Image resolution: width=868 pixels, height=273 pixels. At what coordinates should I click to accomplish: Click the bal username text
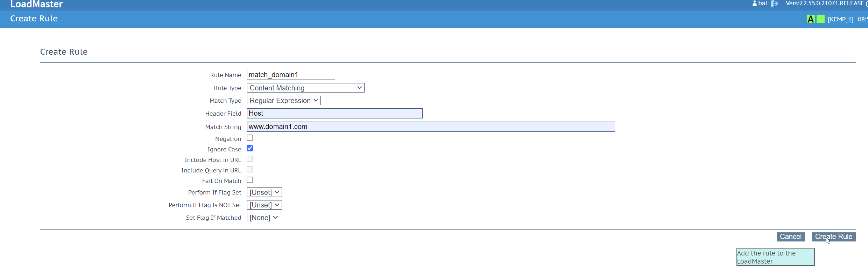(763, 4)
